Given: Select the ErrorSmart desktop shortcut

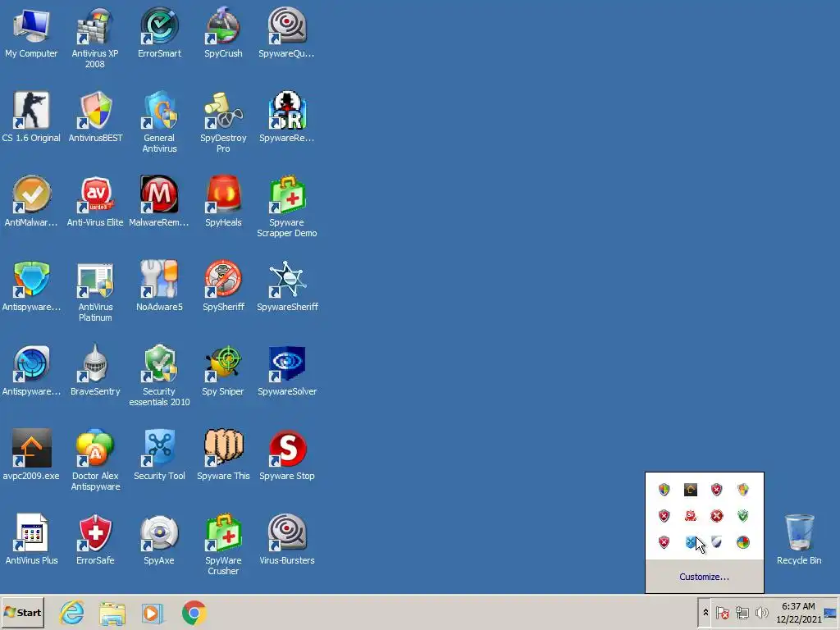Looking at the screenshot, I should click(x=159, y=33).
